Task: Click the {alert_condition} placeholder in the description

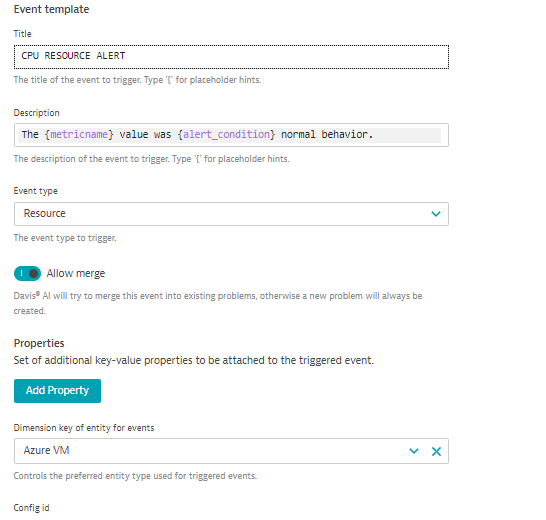Action: click(x=226, y=134)
